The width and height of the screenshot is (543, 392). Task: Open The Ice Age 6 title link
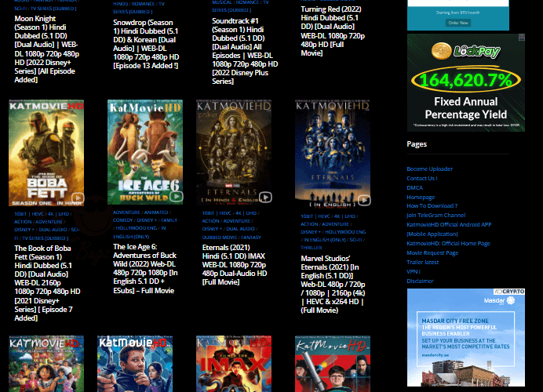pyautogui.click(x=145, y=268)
